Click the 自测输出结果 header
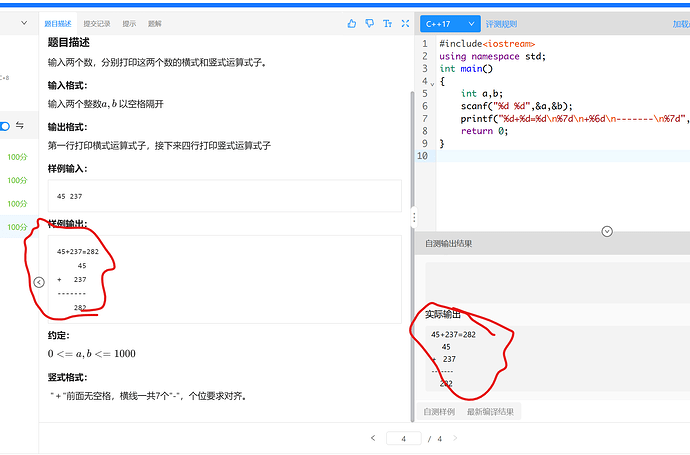This screenshot has width=690, height=455. coord(448,243)
